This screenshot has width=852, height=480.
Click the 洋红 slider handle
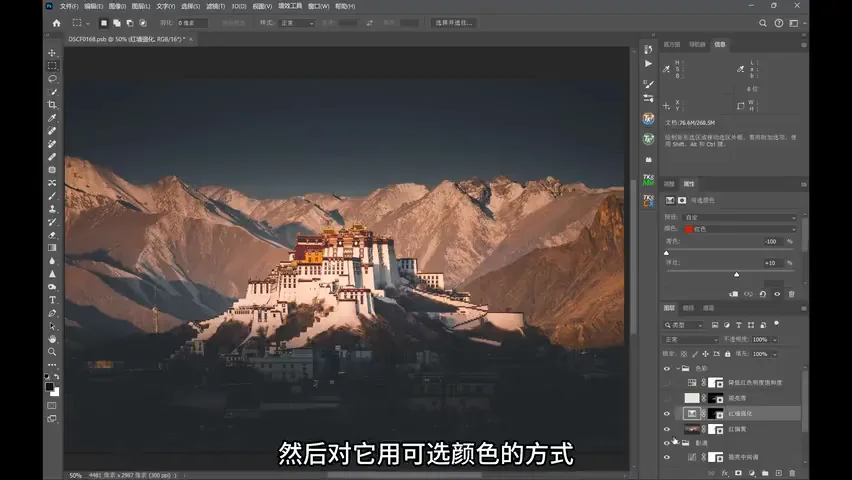[737, 275]
